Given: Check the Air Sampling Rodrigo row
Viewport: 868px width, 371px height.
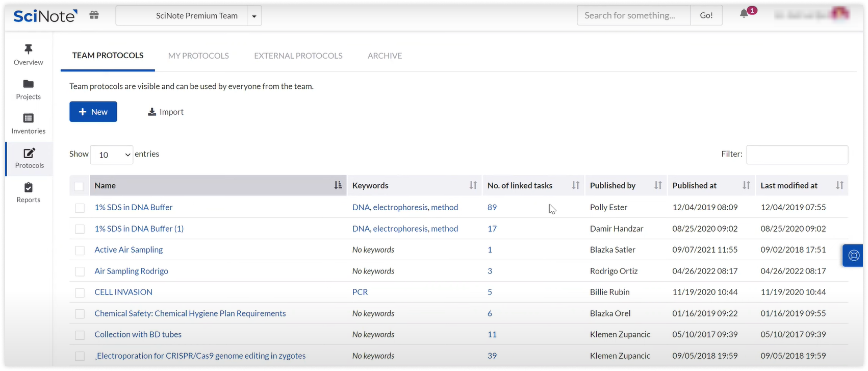Looking at the screenshot, I should pos(80,271).
